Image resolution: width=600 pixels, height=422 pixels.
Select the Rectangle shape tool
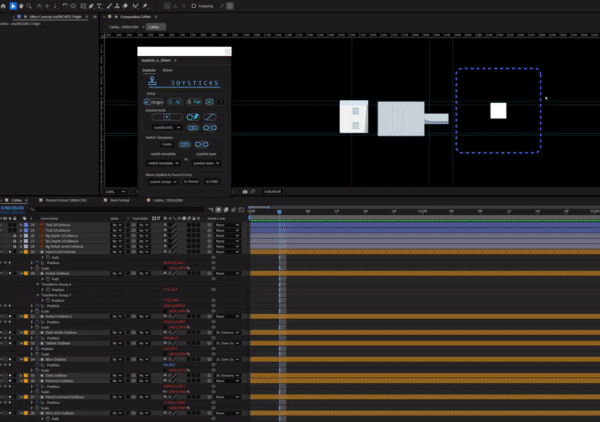point(83,6)
